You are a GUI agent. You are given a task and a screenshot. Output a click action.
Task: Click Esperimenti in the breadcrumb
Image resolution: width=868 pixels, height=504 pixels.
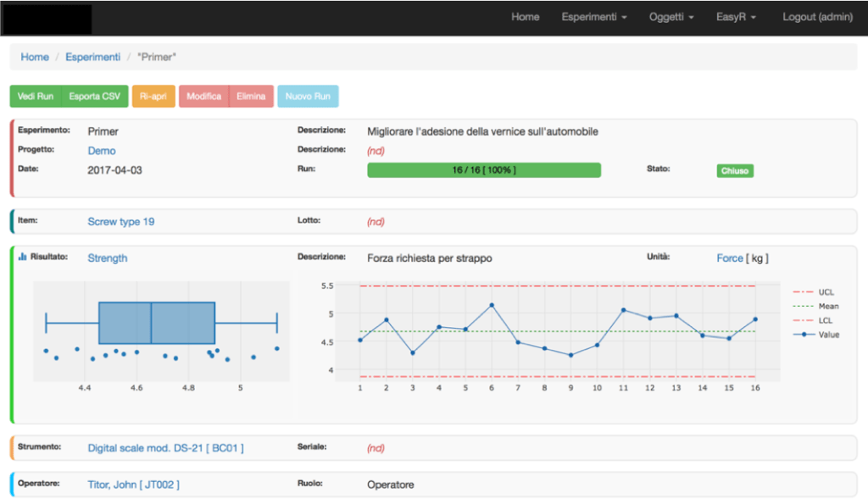click(x=92, y=57)
